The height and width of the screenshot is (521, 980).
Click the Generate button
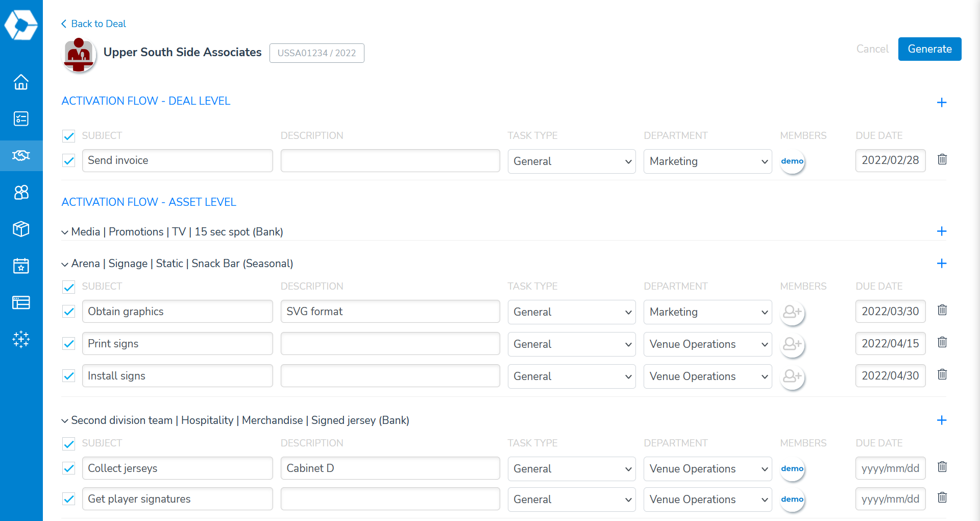point(929,49)
